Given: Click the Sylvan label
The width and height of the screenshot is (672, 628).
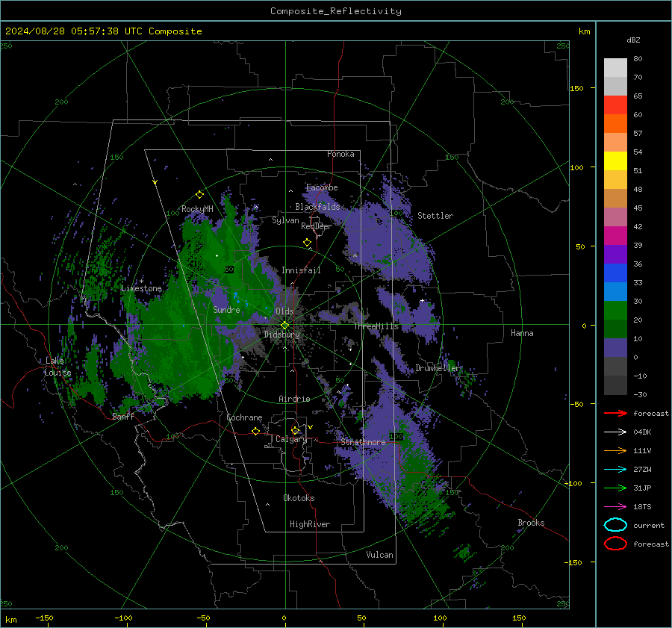Looking at the screenshot, I should tap(285, 220).
